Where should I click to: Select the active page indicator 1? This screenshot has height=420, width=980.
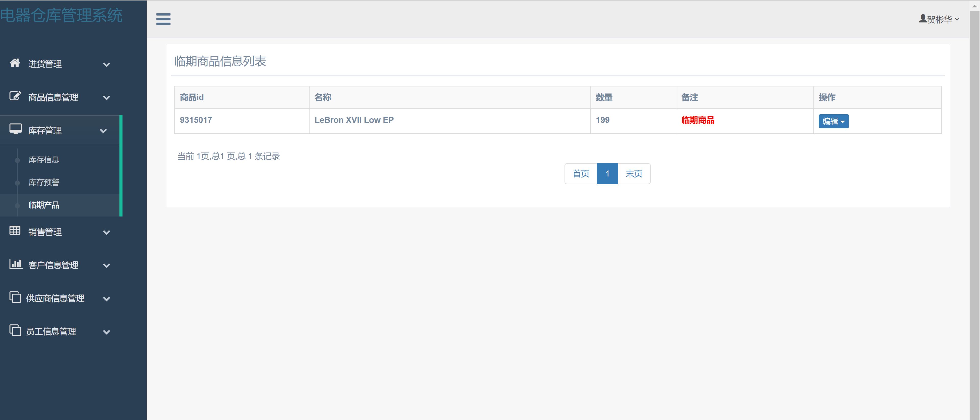tap(608, 173)
